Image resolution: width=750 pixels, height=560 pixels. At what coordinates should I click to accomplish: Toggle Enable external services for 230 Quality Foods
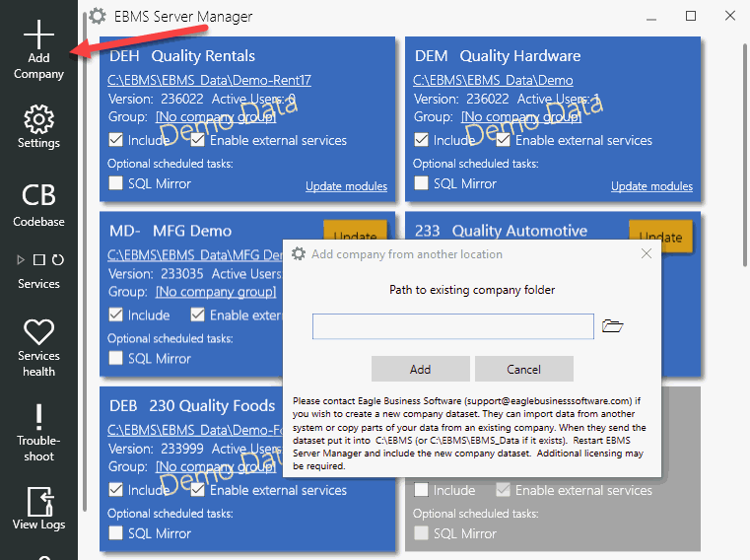click(x=197, y=490)
